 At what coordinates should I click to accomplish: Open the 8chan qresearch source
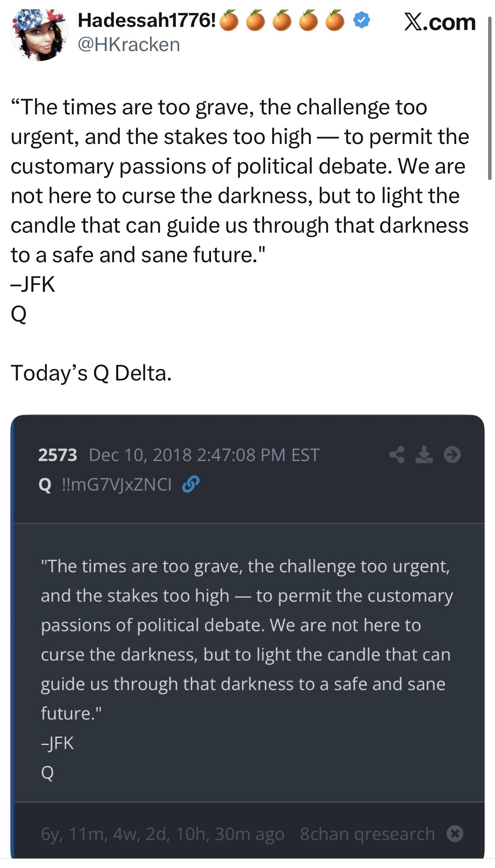pyautogui.click(x=367, y=834)
